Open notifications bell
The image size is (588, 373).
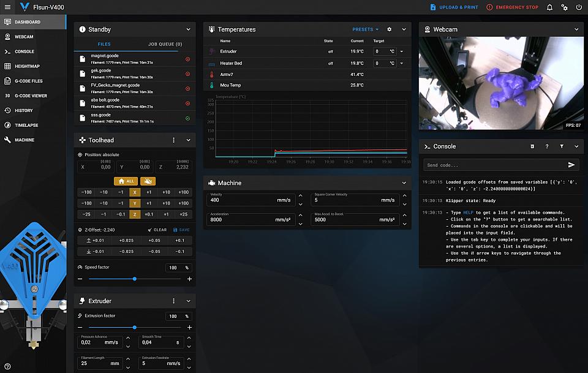[549, 7]
